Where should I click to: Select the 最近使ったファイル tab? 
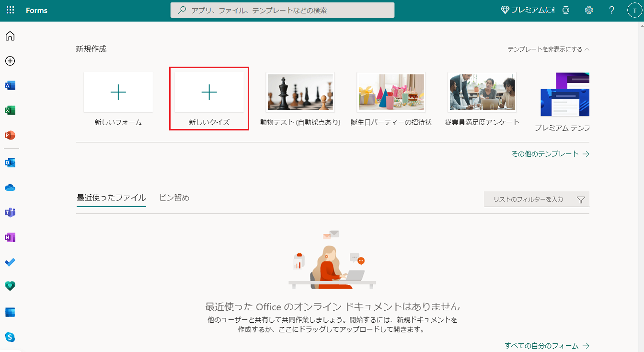click(111, 198)
